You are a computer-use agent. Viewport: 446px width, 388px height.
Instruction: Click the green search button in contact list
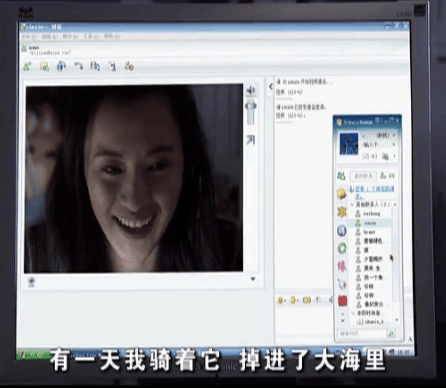(391, 333)
